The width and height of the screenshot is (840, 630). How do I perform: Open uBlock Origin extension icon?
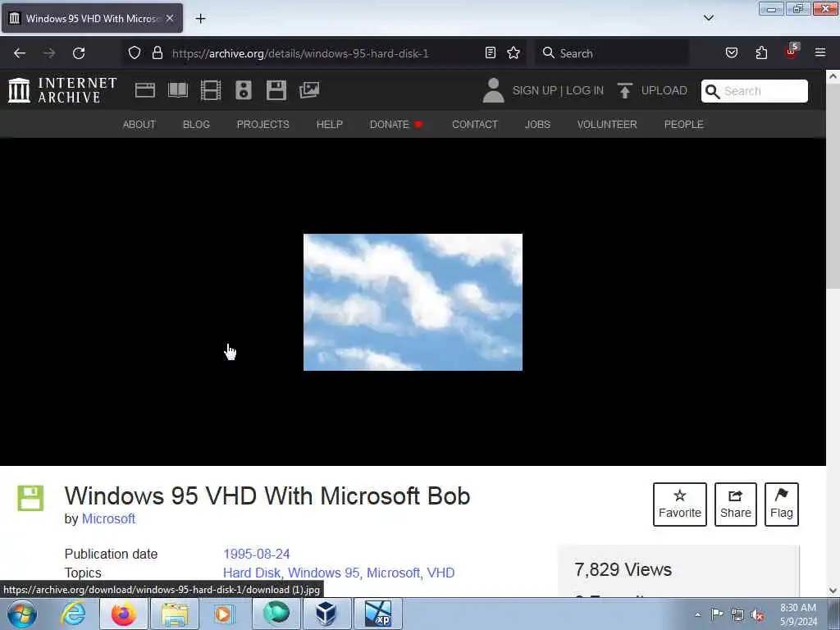click(791, 52)
